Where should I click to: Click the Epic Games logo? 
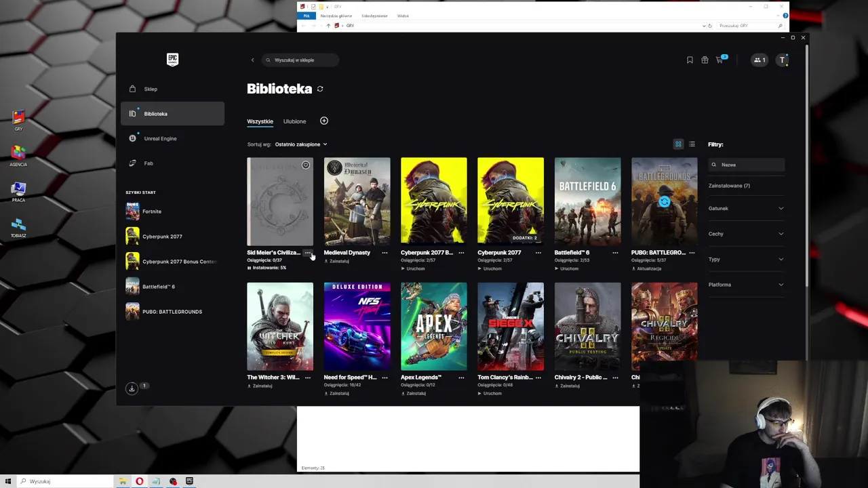[172, 60]
